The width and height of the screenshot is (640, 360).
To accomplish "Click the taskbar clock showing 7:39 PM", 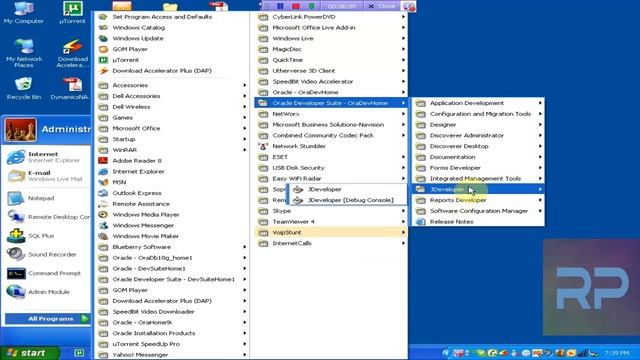I will coord(617,353).
